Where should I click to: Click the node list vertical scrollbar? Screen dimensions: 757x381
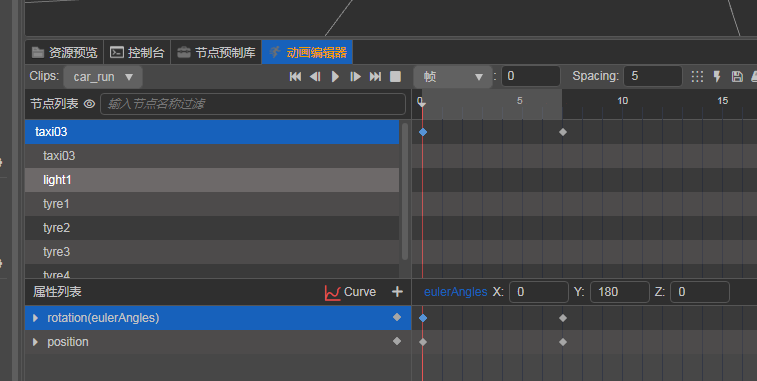405,191
